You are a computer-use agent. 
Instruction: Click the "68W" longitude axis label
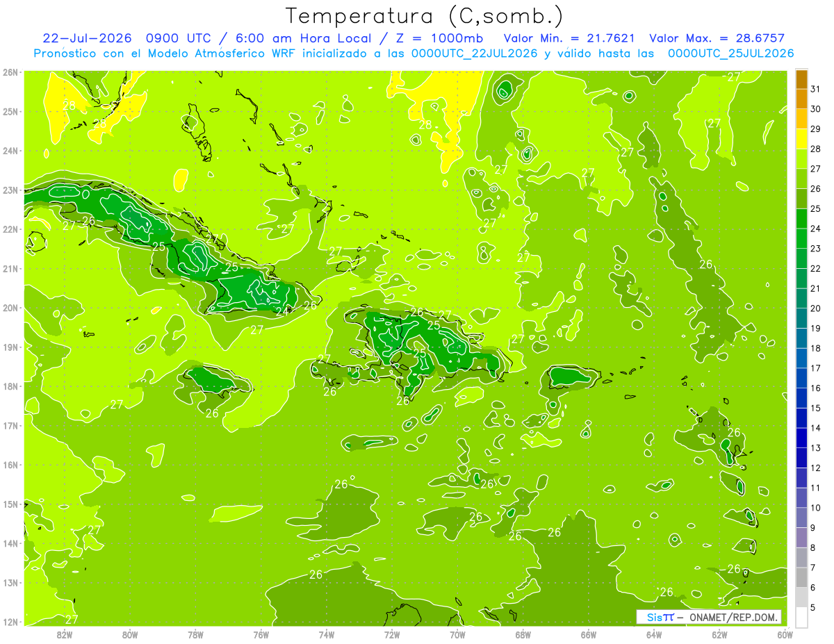tap(523, 634)
